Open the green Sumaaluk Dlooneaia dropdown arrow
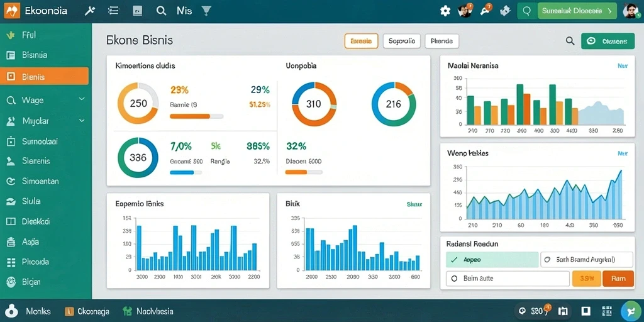The height and width of the screenshot is (322, 644). (x=609, y=11)
